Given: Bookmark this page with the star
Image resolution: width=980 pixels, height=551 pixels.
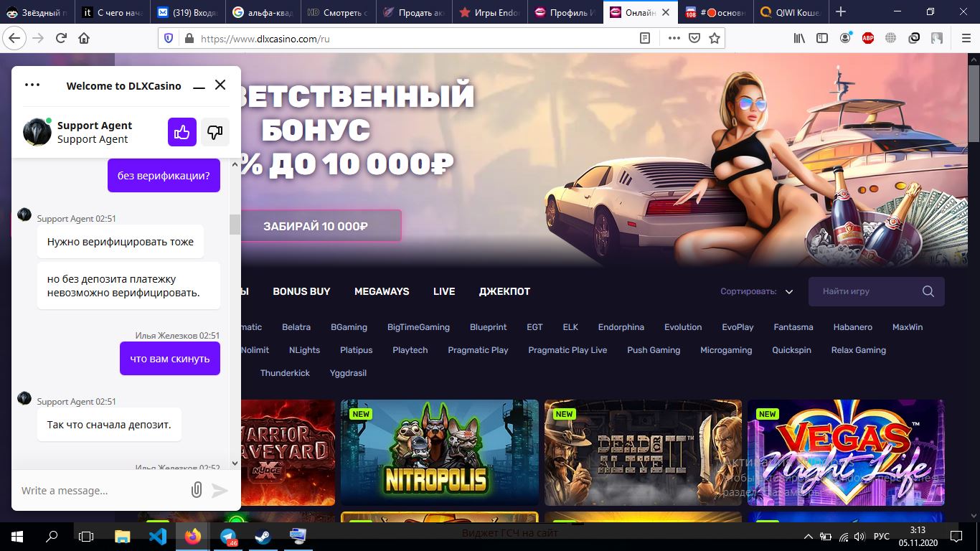Looking at the screenshot, I should pos(714,39).
